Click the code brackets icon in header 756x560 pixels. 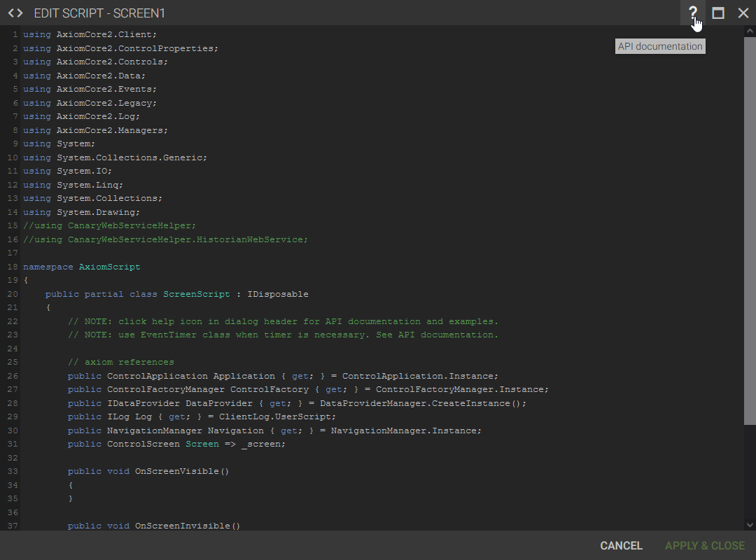[x=15, y=13]
